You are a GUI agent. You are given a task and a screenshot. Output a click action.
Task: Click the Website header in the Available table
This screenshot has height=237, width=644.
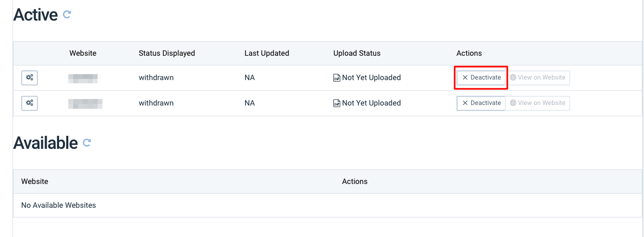coord(35,181)
